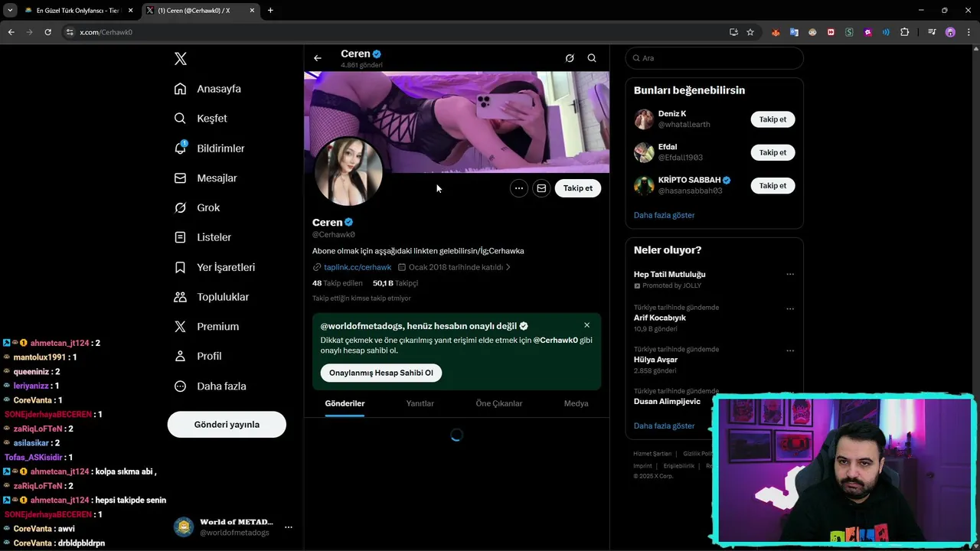Click the Takip et button on Ceren's profile
Screen dimensions: 980x551
pyautogui.click(x=578, y=188)
